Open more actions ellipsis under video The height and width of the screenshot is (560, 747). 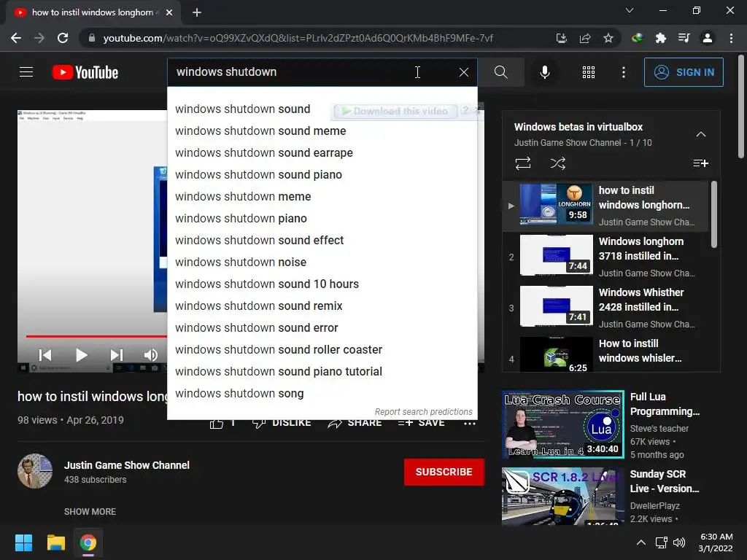[469, 423]
